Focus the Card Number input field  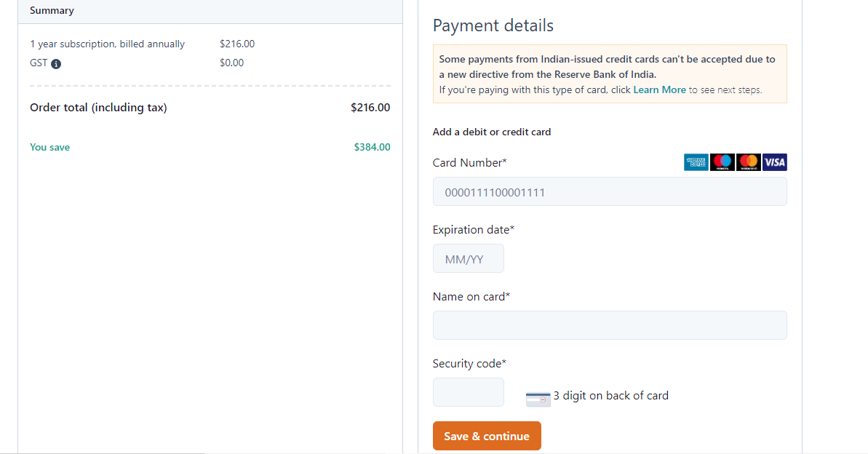610,192
